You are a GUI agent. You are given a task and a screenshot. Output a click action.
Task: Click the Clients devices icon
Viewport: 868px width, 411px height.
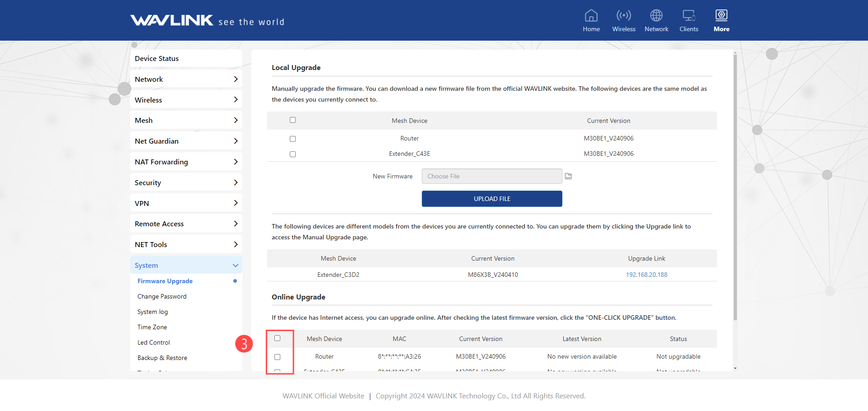(x=689, y=16)
